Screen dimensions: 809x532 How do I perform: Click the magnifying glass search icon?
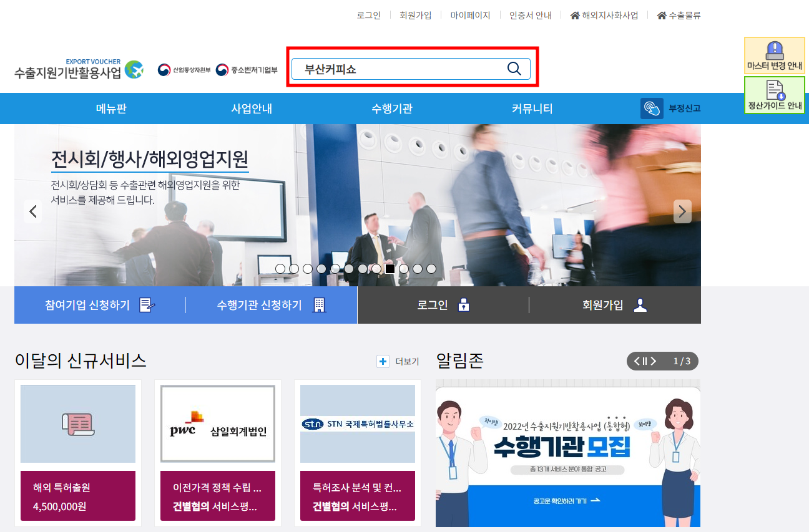[x=514, y=69]
